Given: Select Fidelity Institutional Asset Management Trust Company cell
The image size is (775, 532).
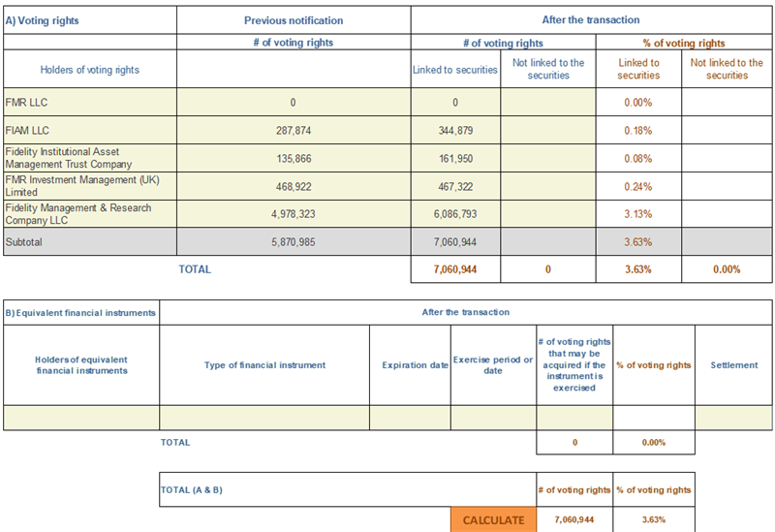Looking at the screenshot, I should pos(90,158).
